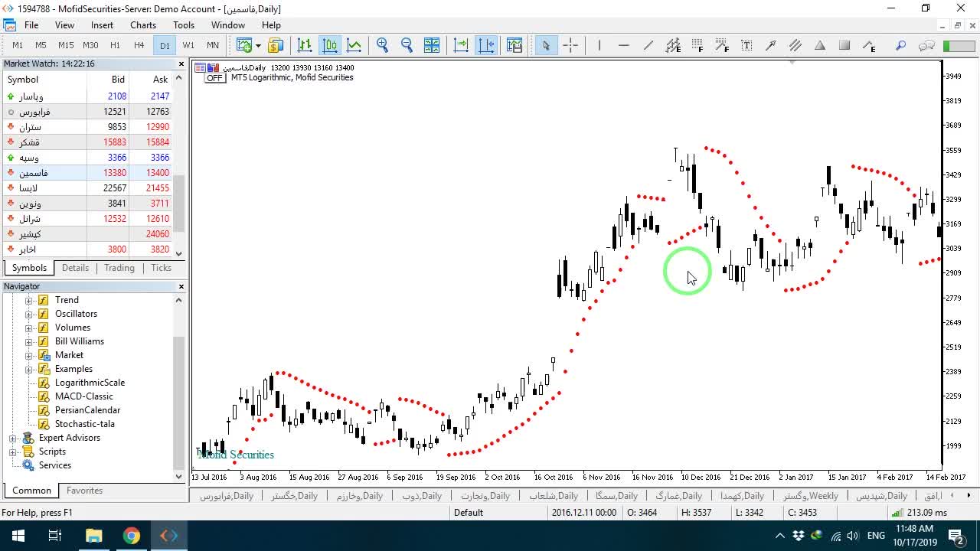Screen dimensions: 980x551
Task: Expand the Oscillators folder
Action: pyautogui.click(x=29, y=314)
